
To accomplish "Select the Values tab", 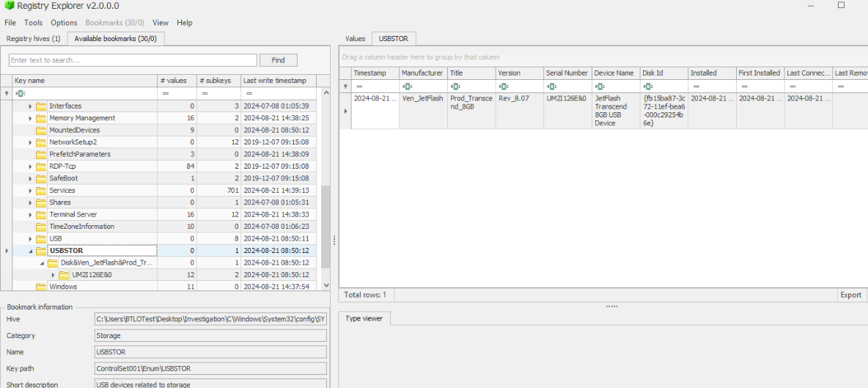I will tap(355, 39).
